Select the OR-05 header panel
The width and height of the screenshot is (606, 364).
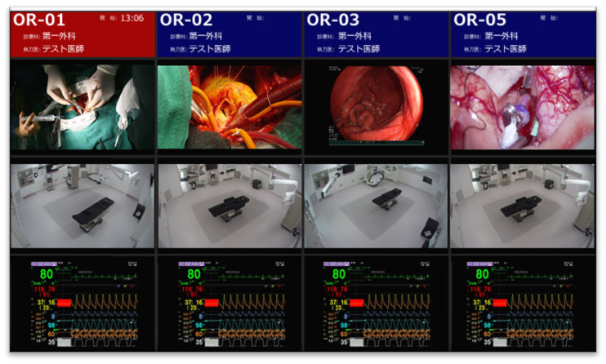[x=524, y=34]
